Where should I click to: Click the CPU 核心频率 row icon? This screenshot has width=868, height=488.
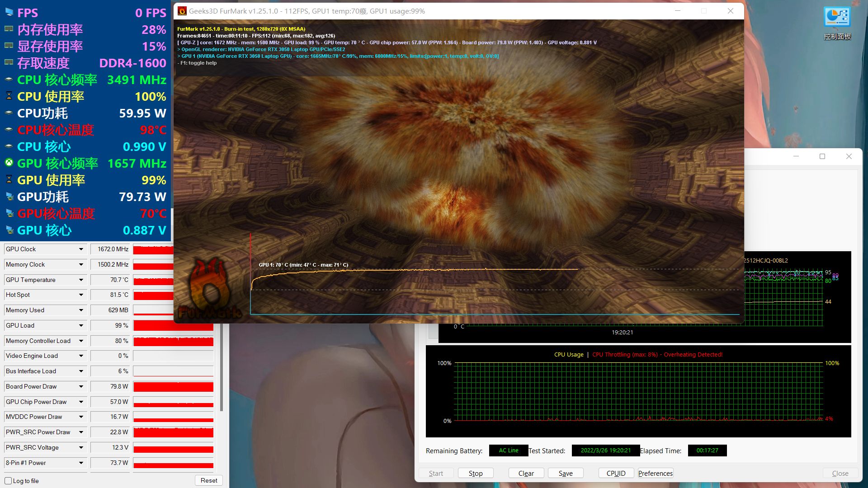point(9,80)
